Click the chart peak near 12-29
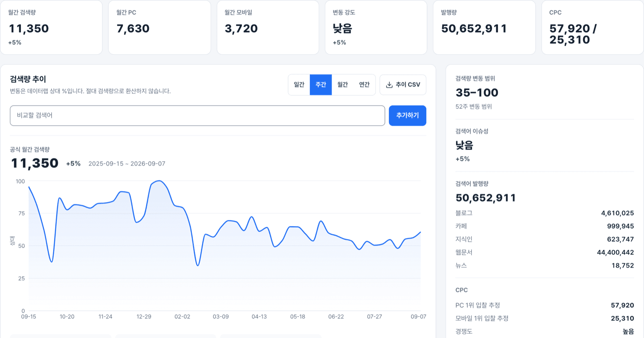Image resolution: width=644 pixels, height=338 pixels. tap(160, 181)
